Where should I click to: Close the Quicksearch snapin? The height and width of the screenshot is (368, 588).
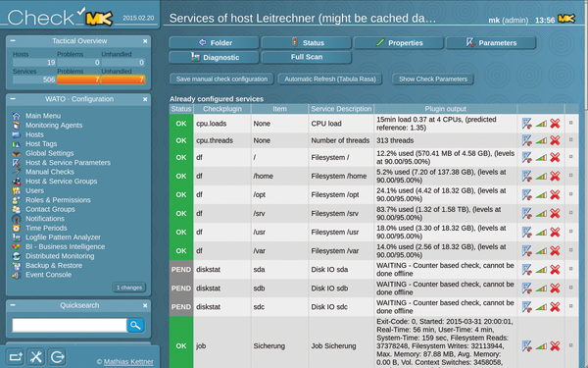click(145, 305)
